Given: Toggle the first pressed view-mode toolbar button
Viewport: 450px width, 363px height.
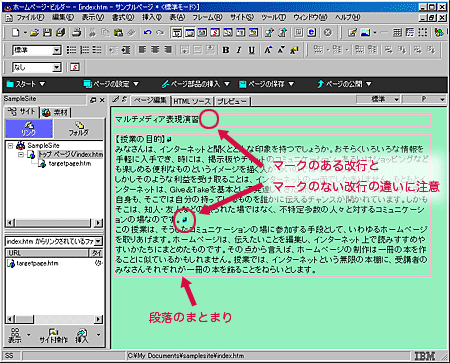Looking at the screenshot, I should pos(177,32).
